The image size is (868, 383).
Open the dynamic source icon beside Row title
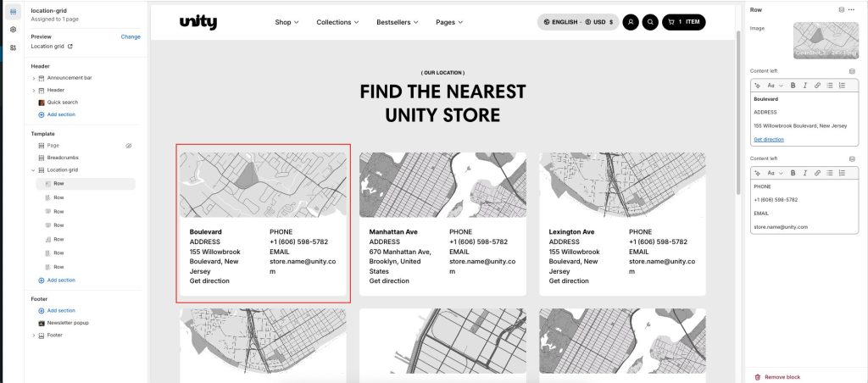tap(842, 9)
